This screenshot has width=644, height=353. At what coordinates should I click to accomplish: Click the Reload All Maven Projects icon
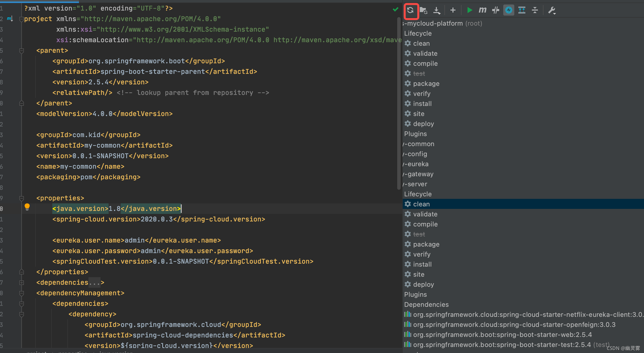[x=411, y=10]
